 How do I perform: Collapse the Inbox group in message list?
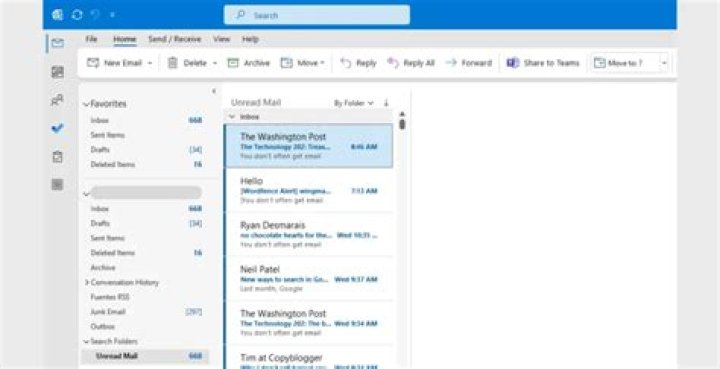[232, 117]
